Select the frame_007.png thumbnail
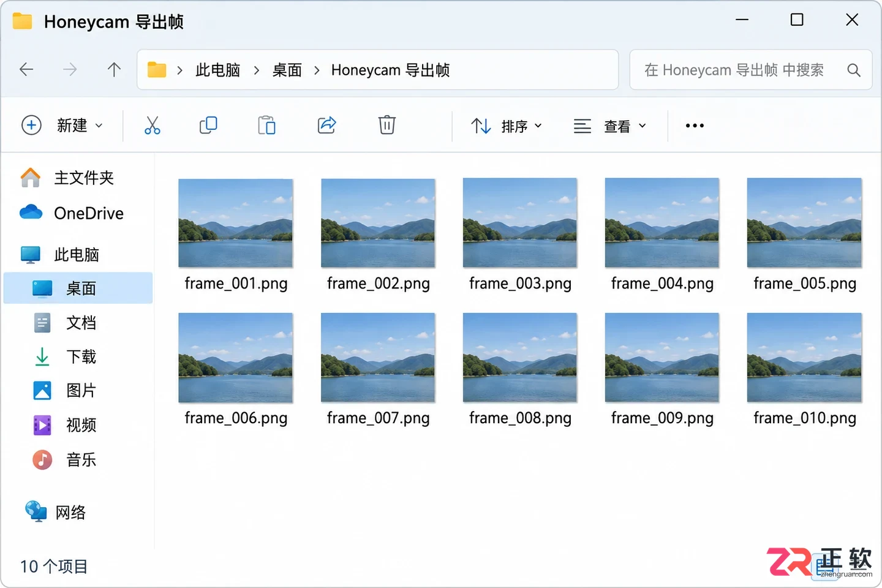This screenshot has height=588, width=882. (x=378, y=358)
